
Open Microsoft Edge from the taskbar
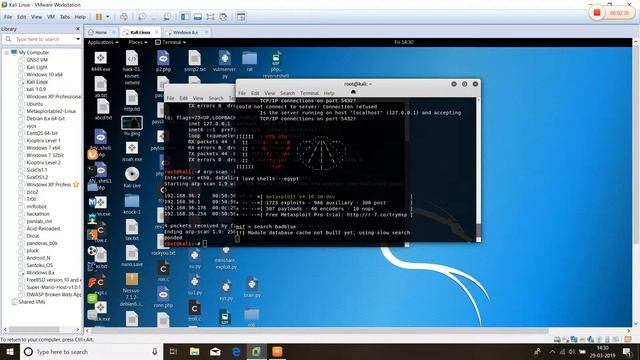coord(236,351)
